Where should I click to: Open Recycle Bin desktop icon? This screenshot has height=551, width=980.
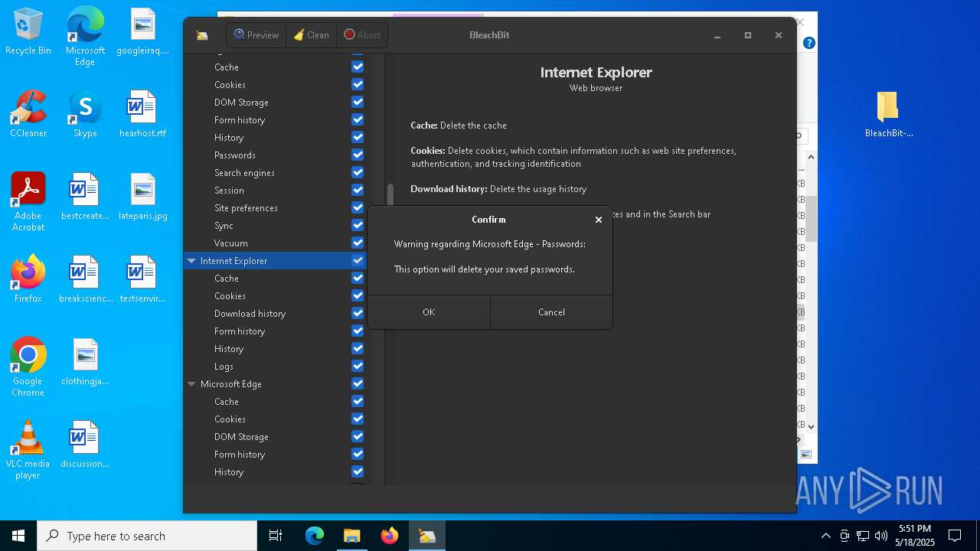pyautogui.click(x=28, y=32)
